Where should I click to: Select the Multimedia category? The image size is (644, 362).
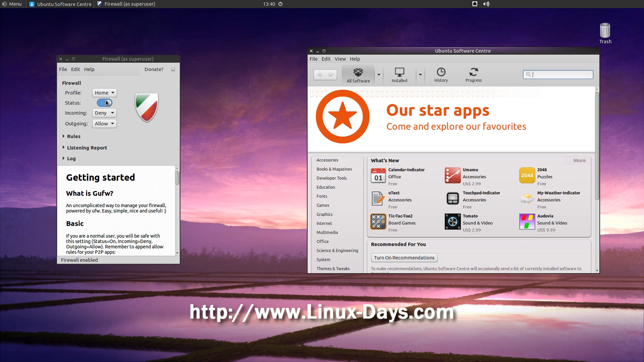click(327, 233)
